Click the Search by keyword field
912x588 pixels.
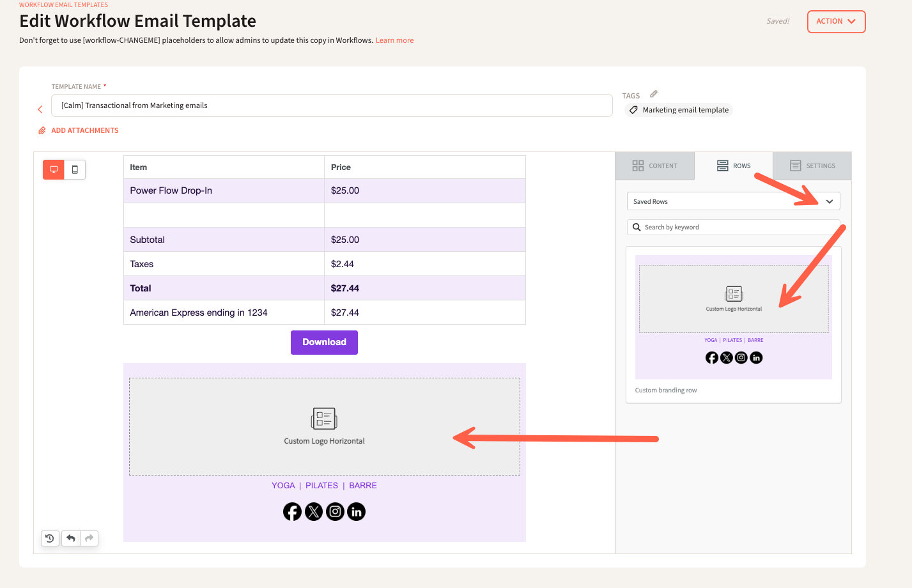[x=735, y=227]
